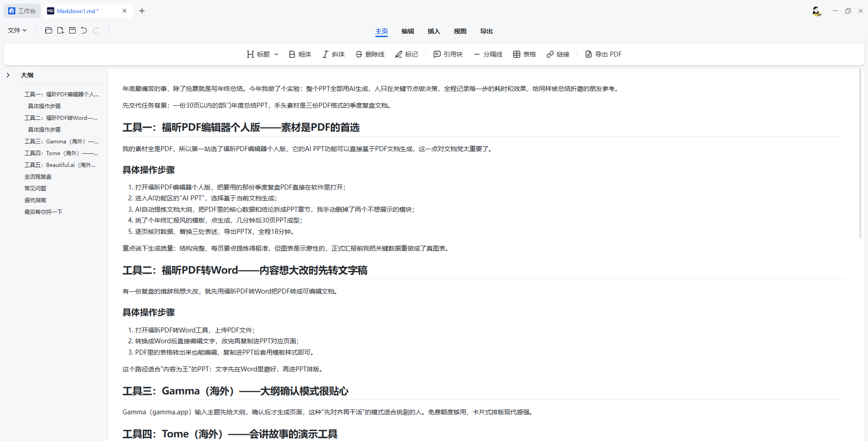Jump to 具体操作步骤 outline entry under 工具二

[44, 129]
